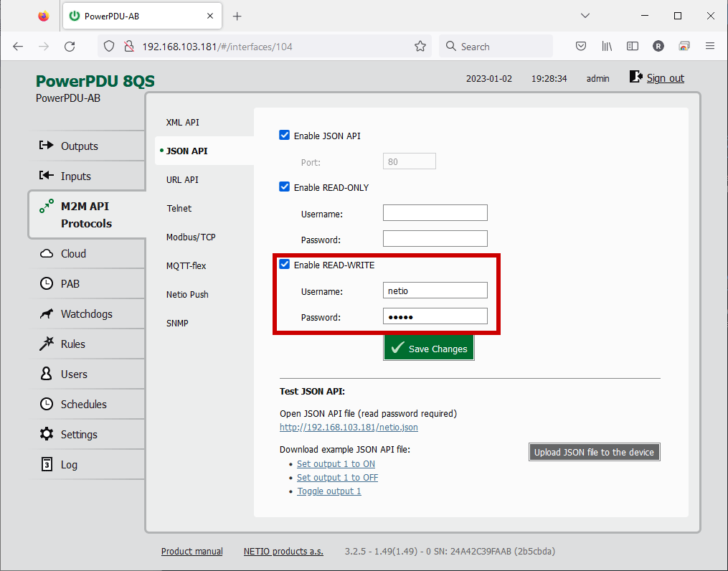Image resolution: width=728 pixels, height=571 pixels.
Task: Toggle the Enable JSON API checkbox
Action: [284, 135]
